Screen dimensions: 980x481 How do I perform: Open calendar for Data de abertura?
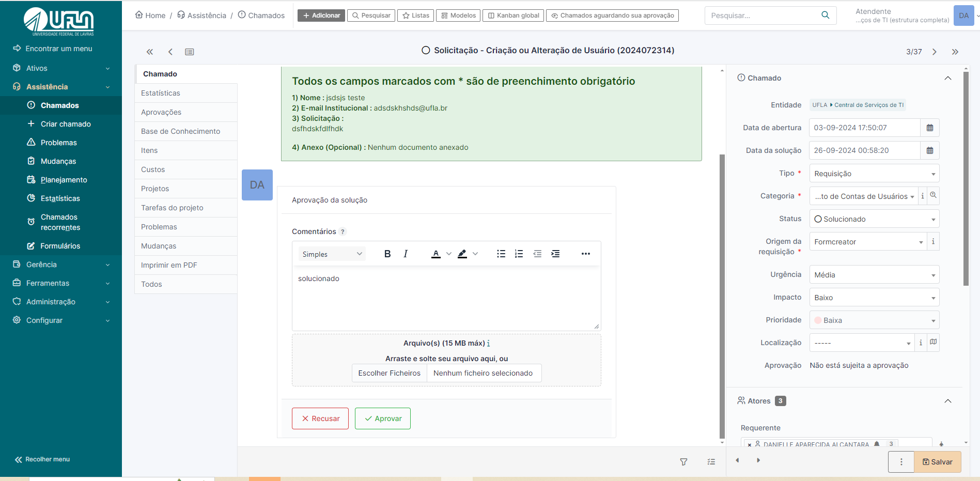[930, 128]
